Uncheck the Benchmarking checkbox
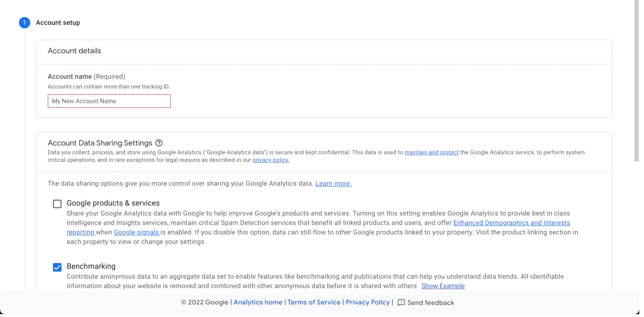This screenshot has height=317, width=644. [x=57, y=267]
